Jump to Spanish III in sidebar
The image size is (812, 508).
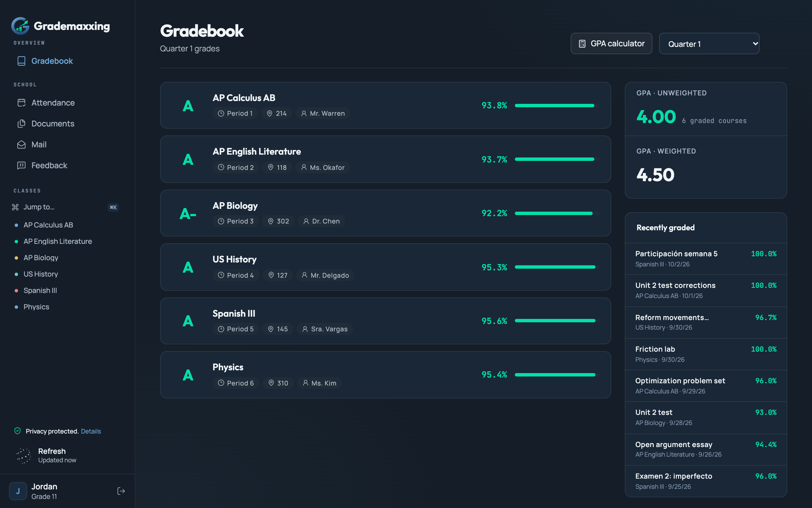click(x=40, y=290)
